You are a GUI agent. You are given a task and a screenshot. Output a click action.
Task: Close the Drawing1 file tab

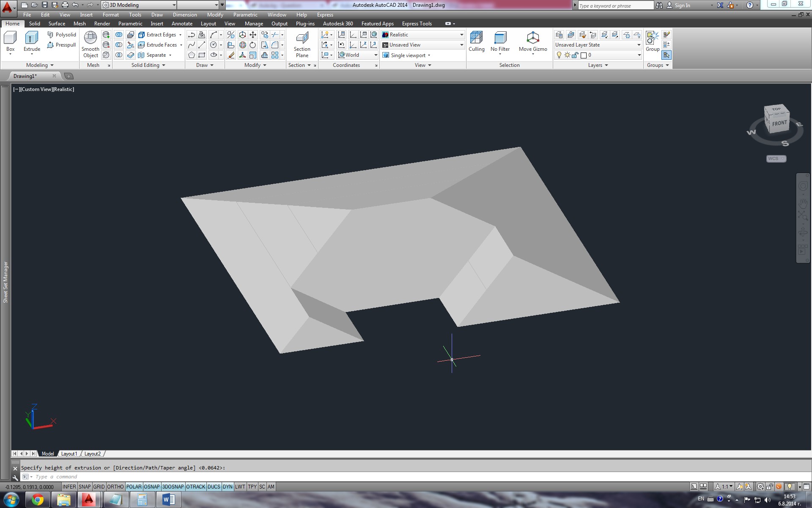[x=54, y=76]
